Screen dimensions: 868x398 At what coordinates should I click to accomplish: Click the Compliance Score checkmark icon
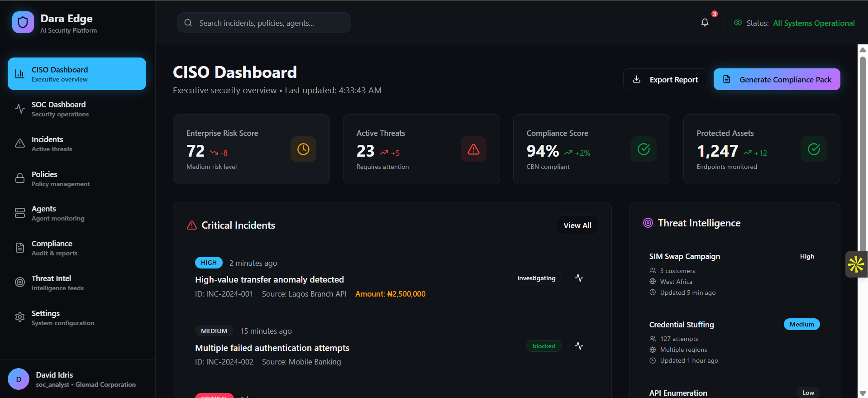[x=644, y=149]
